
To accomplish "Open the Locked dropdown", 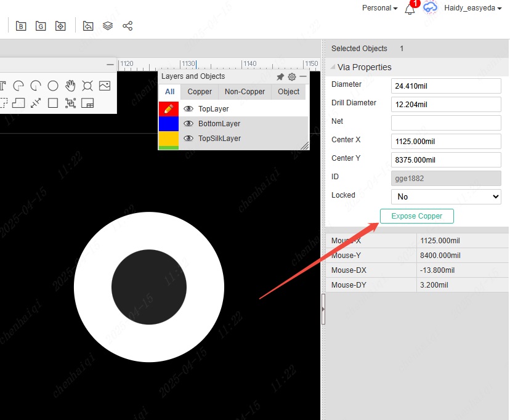I will pyautogui.click(x=446, y=196).
